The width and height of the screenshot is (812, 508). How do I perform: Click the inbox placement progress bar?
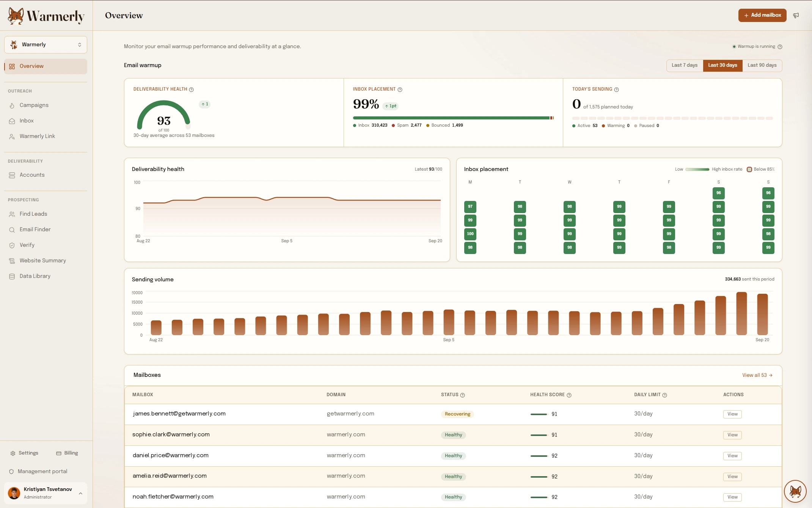click(x=453, y=118)
